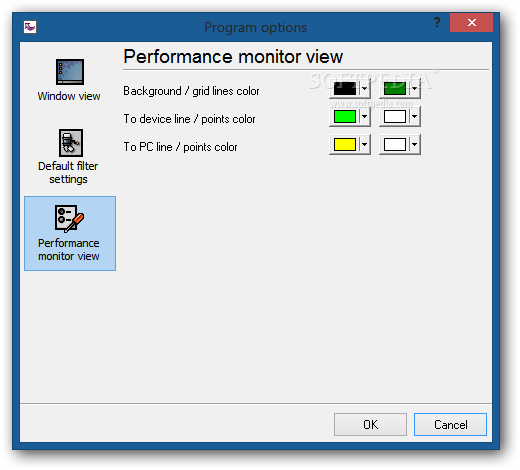This screenshot has width=520, height=470.
Task: Click the white To device points swatch
Action: tap(395, 117)
